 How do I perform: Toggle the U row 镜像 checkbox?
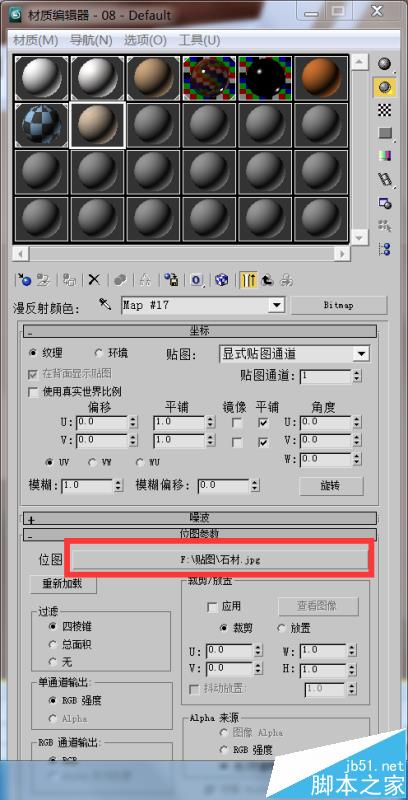point(237,422)
